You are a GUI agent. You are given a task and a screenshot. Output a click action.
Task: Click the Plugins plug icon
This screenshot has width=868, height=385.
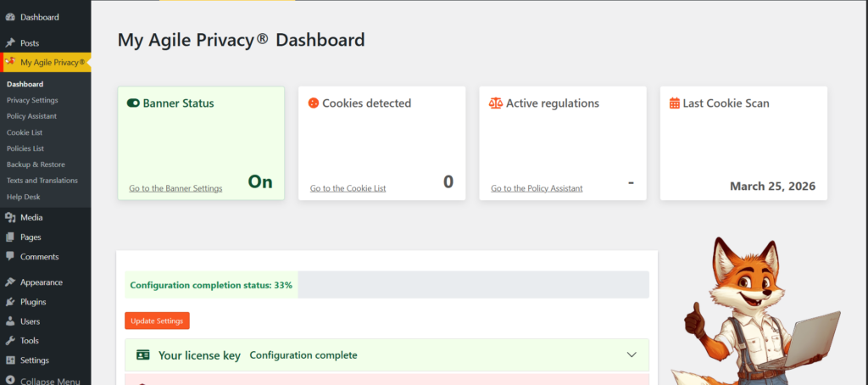click(10, 302)
